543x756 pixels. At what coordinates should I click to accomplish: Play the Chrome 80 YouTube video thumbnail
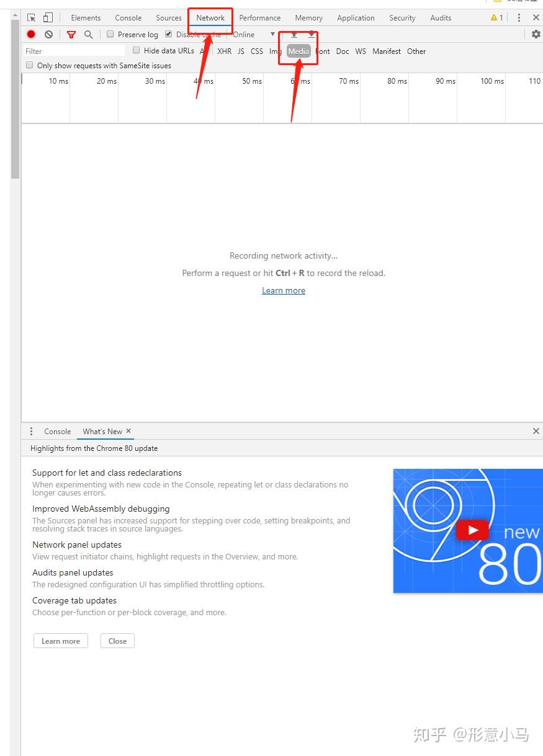point(473,530)
